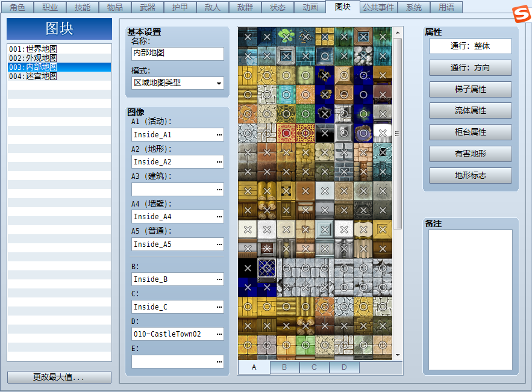This screenshot has height=392, width=532.
Task: Select the red ornate carpet tile
Action: pos(286,133)
